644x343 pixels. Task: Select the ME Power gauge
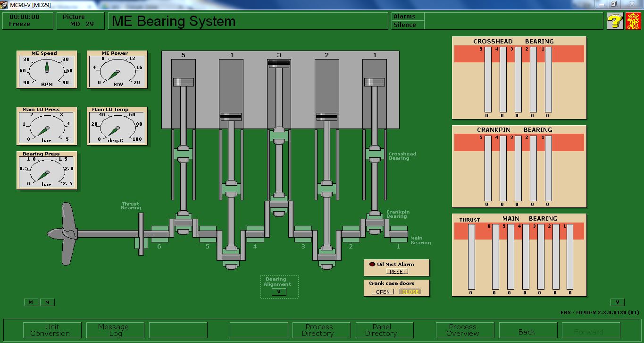tap(116, 70)
